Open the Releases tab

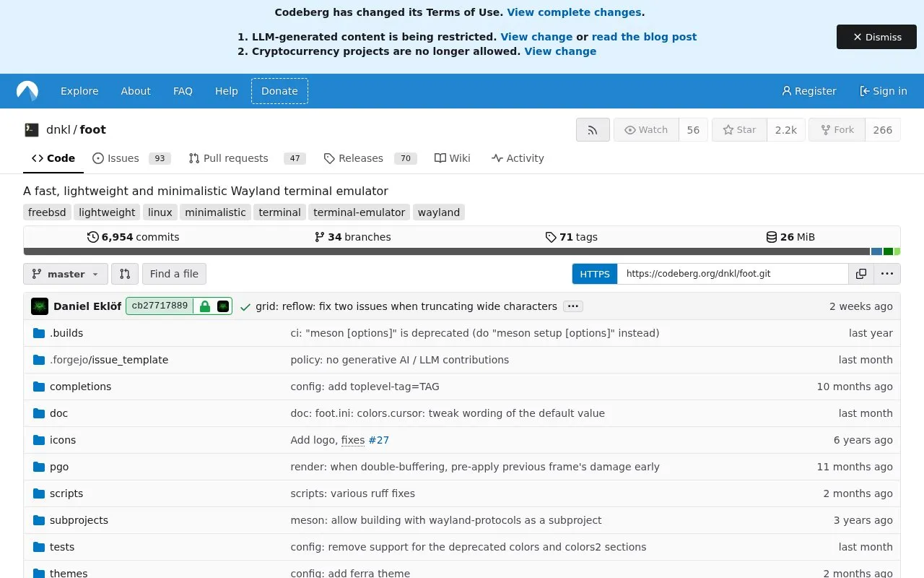pos(370,158)
